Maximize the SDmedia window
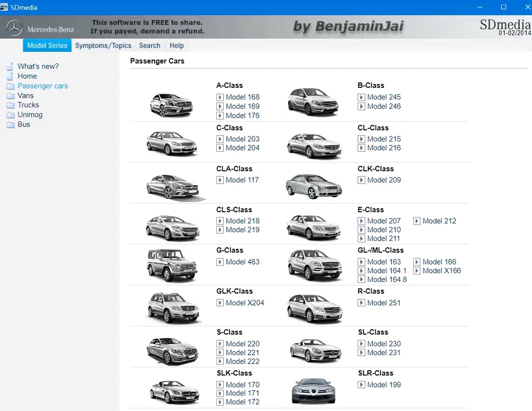 point(504,7)
